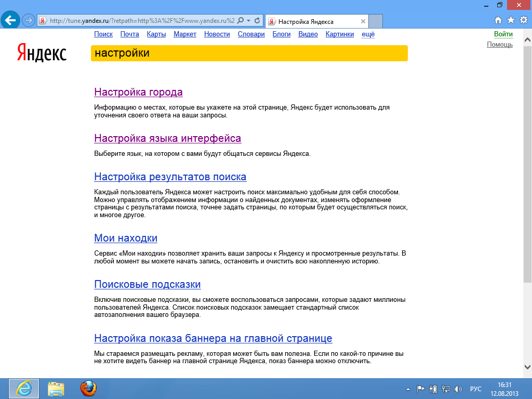
Task: Open Favorites star icon
Action: tap(511, 20)
